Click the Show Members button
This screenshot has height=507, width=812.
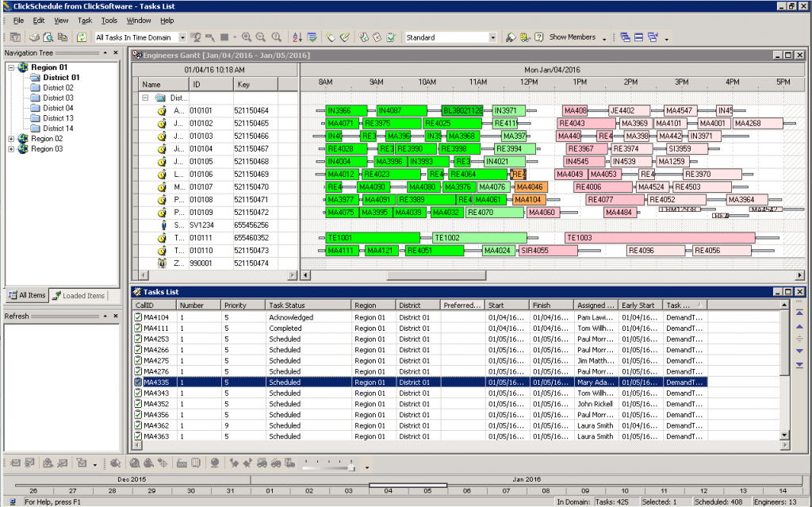(573, 37)
